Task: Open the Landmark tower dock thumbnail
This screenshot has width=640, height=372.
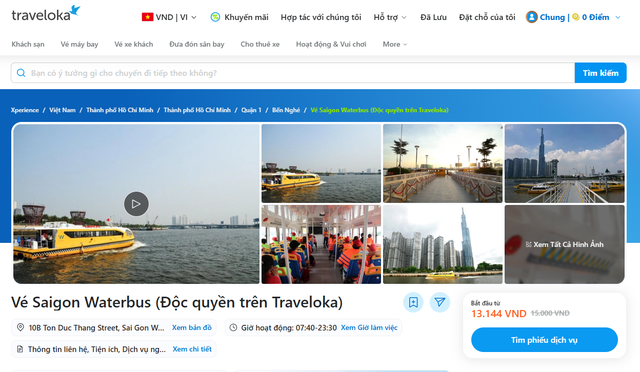Action: pyautogui.click(x=564, y=163)
